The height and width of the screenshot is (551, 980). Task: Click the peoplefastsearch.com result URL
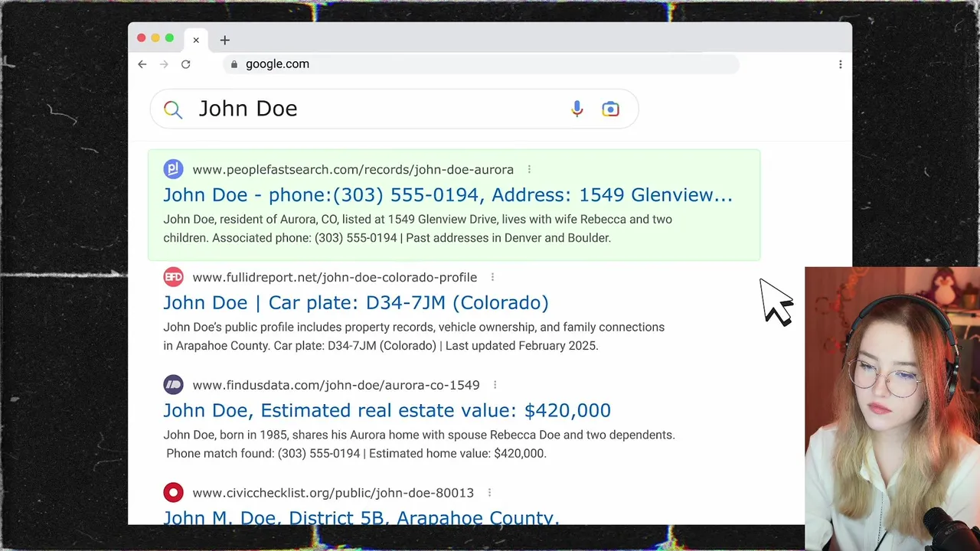(353, 170)
